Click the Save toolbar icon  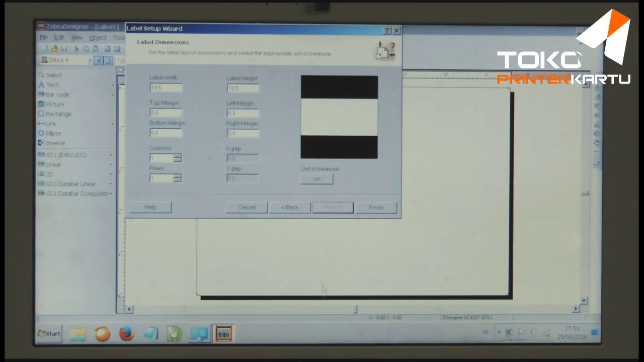pos(64,49)
